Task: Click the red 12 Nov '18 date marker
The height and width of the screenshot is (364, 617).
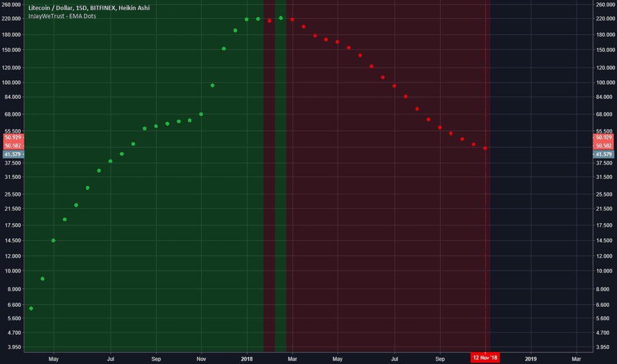Action: [x=485, y=357]
